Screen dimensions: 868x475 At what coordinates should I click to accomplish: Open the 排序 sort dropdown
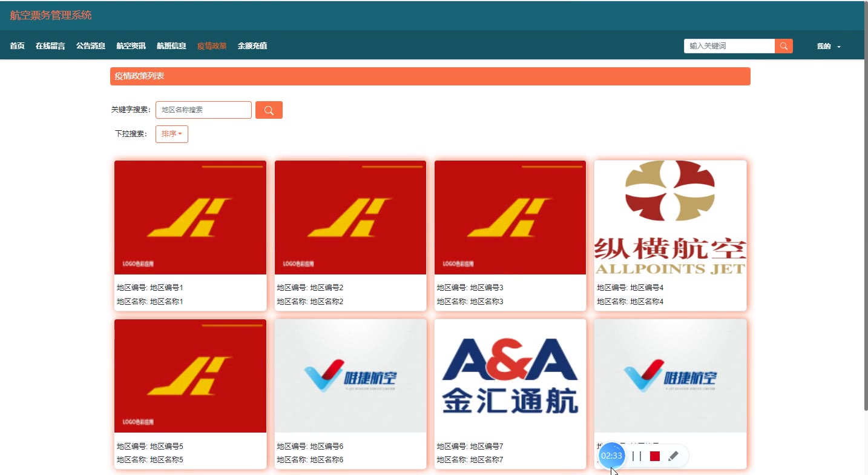point(172,134)
